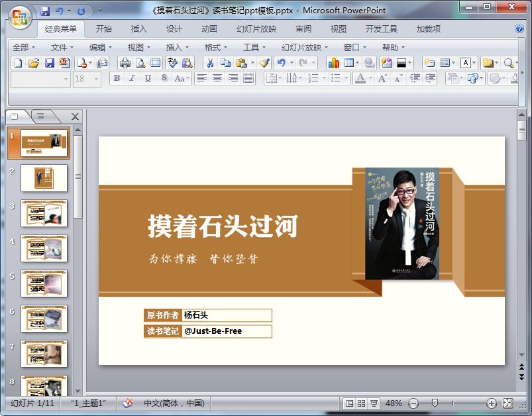Click the Zoom In plus button
The width and height of the screenshot is (532, 416).
(x=492, y=403)
